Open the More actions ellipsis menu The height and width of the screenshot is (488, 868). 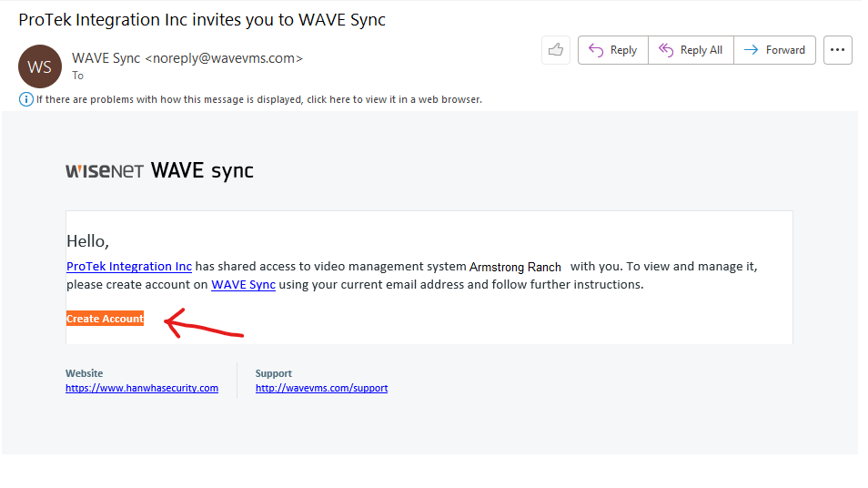(837, 50)
